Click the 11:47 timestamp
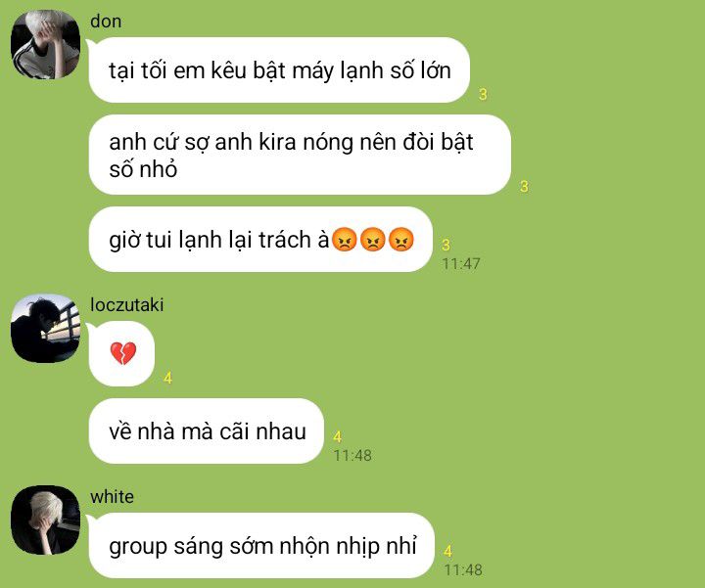The image size is (705, 588). click(x=461, y=264)
